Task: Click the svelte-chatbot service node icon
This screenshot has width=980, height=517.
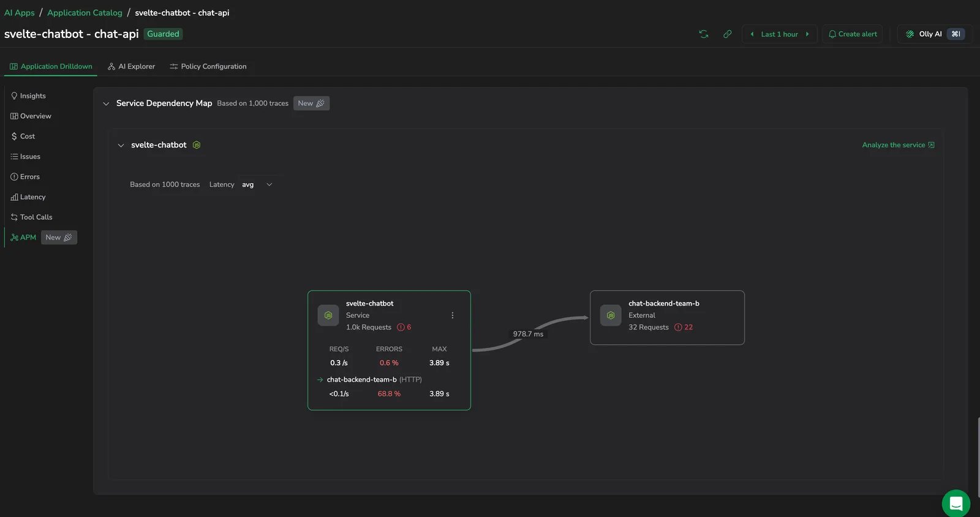Action: [x=328, y=315]
